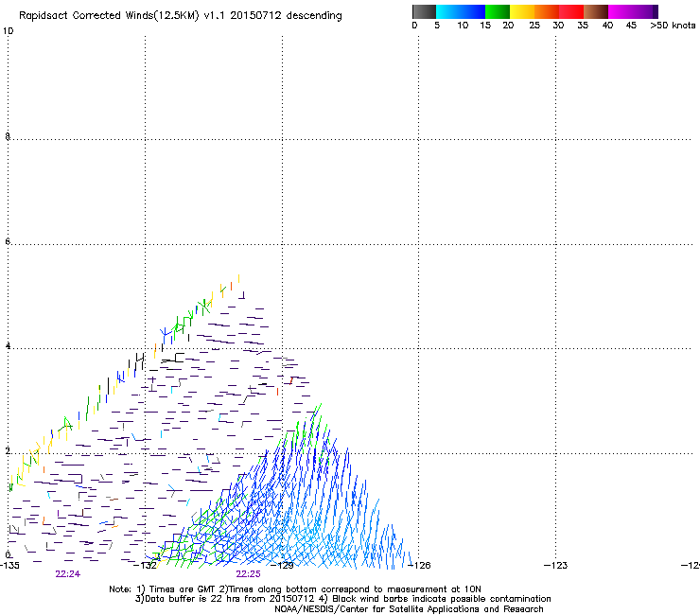Viewport: 700px width, 615px height.
Task: Click the 'Times are GMT' note line
Action: [295, 589]
